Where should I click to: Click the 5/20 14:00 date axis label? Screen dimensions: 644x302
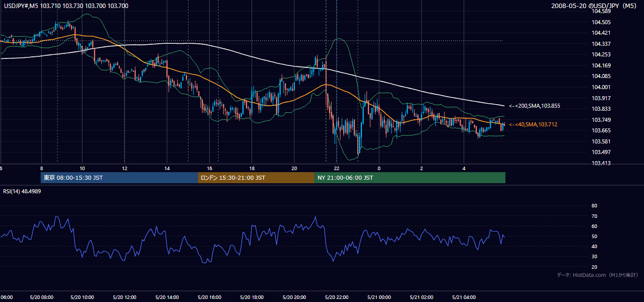coord(168,297)
